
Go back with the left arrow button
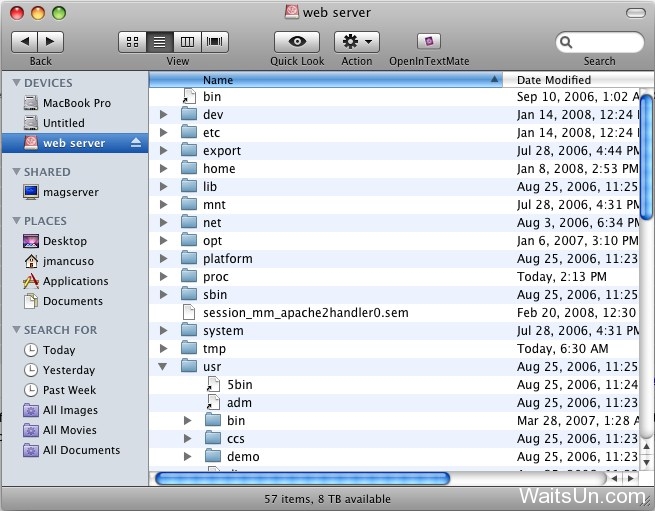tap(24, 42)
